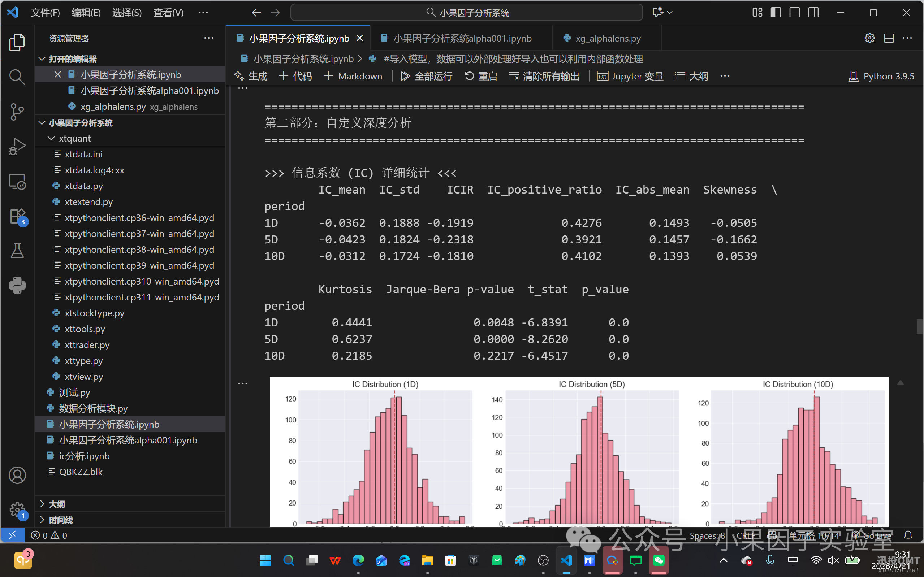The image size is (924, 577).
Task: Open the Search view in activity bar
Action: pyautogui.click(x=17, y=77)
